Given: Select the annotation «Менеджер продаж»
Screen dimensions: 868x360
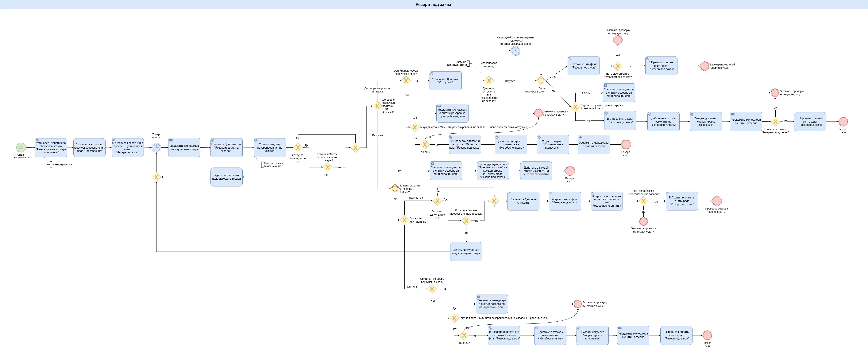Looking at the screenshot, I should [x=62, y=165].
